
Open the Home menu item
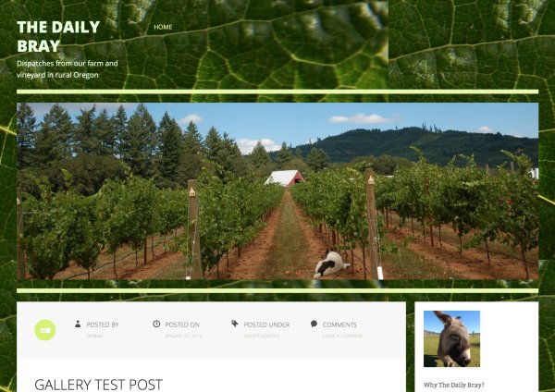point(163,27)
